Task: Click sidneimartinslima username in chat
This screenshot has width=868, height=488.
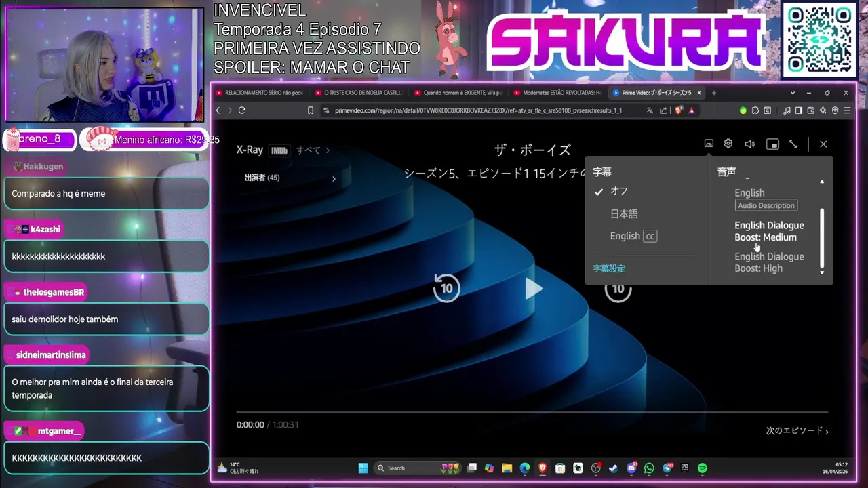Action: (51, 355)
